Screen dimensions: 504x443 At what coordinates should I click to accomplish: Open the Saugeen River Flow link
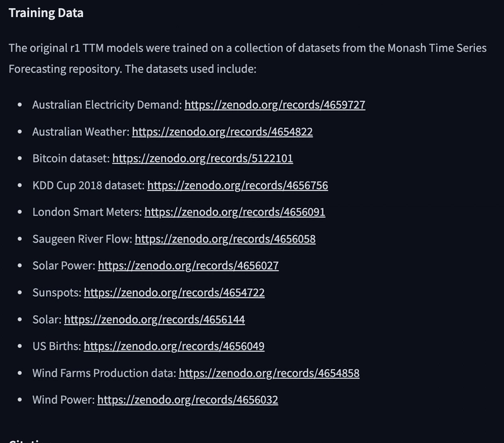[225, 239]
